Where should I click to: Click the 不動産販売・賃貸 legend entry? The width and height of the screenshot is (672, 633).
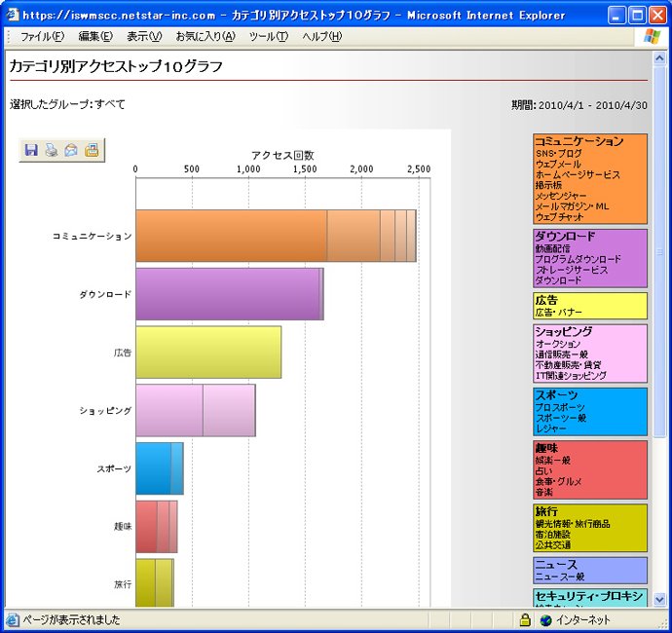pyautogui.click(x=569, y=365)
